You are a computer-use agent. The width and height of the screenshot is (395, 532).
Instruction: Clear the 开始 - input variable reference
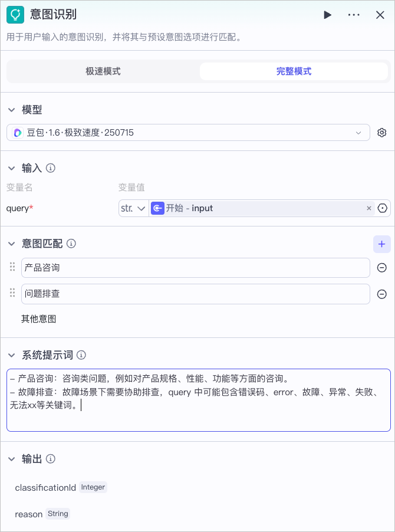369,208
